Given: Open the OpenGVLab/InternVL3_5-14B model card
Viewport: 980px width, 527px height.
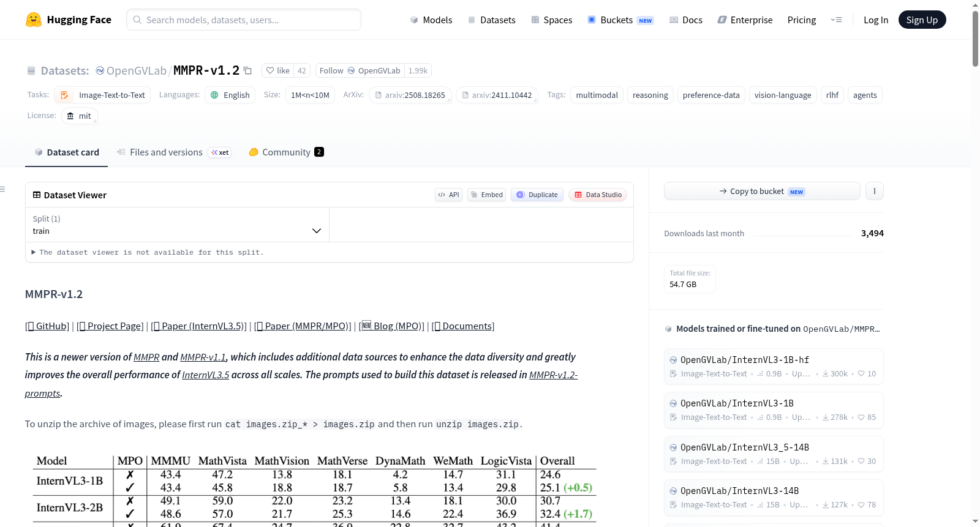Looking at the screenshot, I should coord(774,454).
